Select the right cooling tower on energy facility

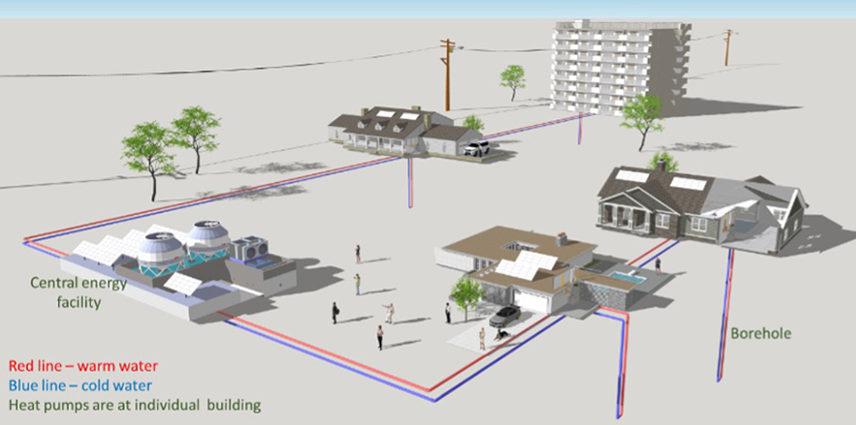tap(209, 240)
